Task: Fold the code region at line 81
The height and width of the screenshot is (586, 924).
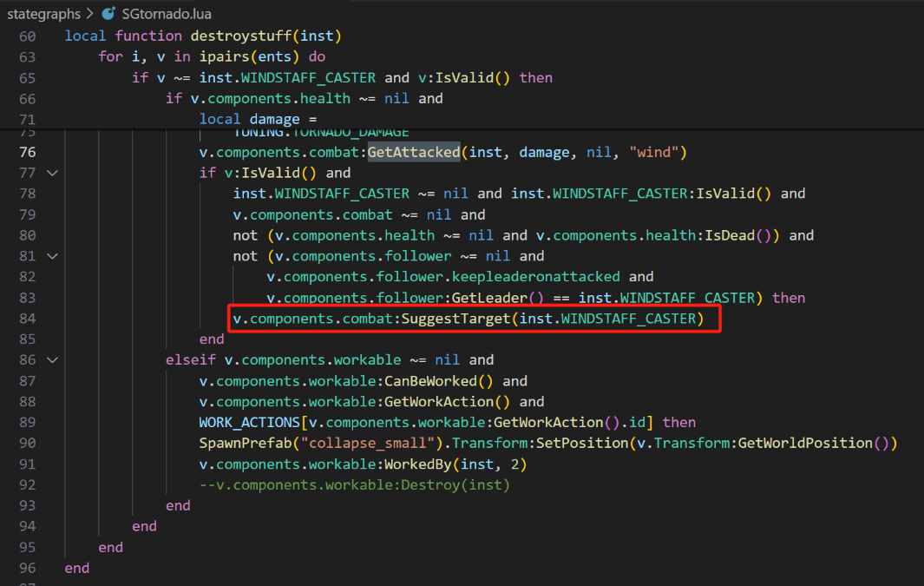Action: tap(52, 256)
